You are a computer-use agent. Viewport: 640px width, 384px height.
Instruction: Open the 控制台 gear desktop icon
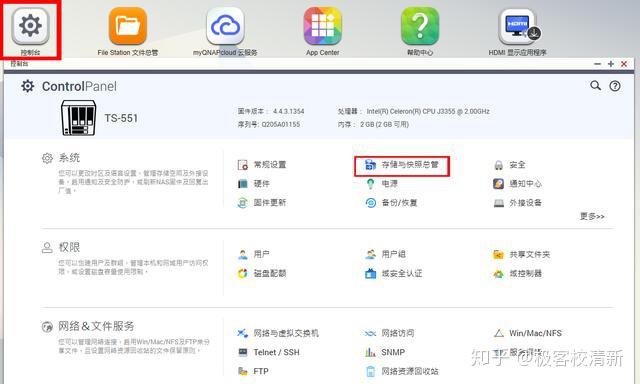click(x=31, y=27)
